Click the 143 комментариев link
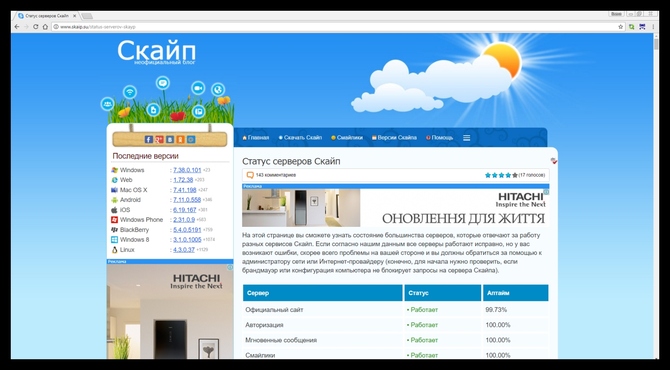This screenshot has width=670, height=370. [x=276, y=175]
